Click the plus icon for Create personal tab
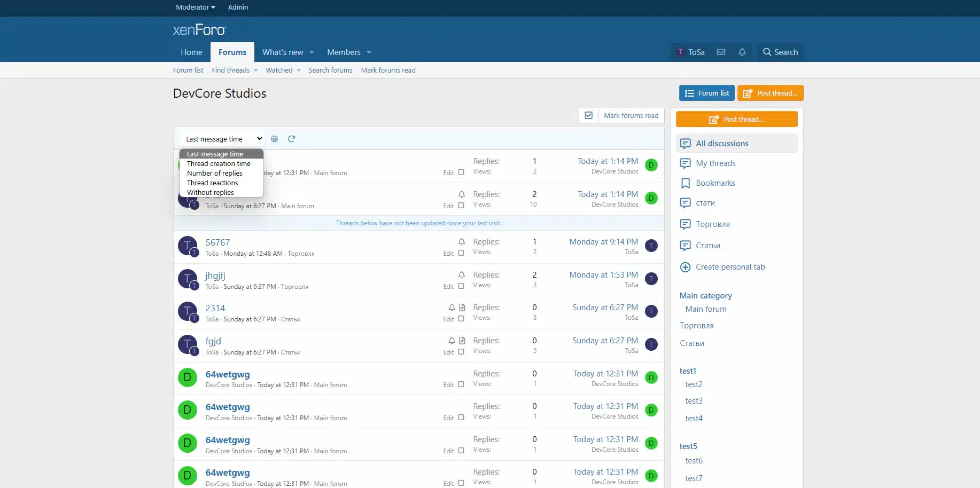 pyautogui.click(x=685, y=267)
